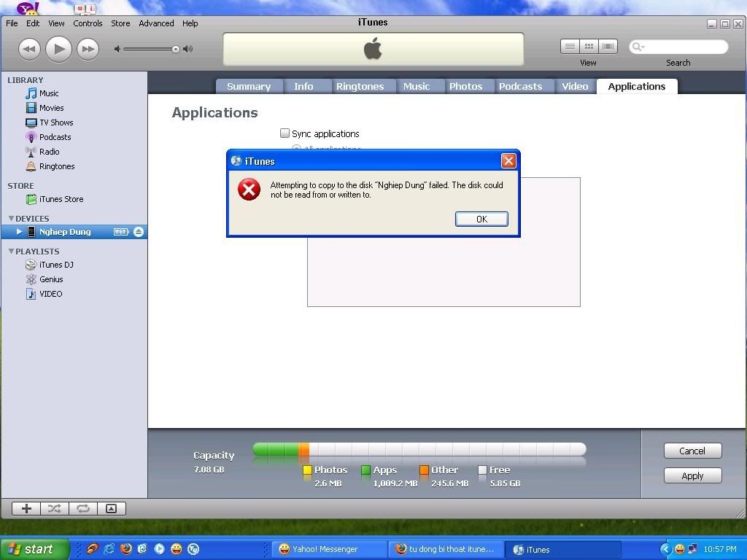747x560 pixels.
Task: Click the search magnifier dropdown
Action: click(638, 47)
